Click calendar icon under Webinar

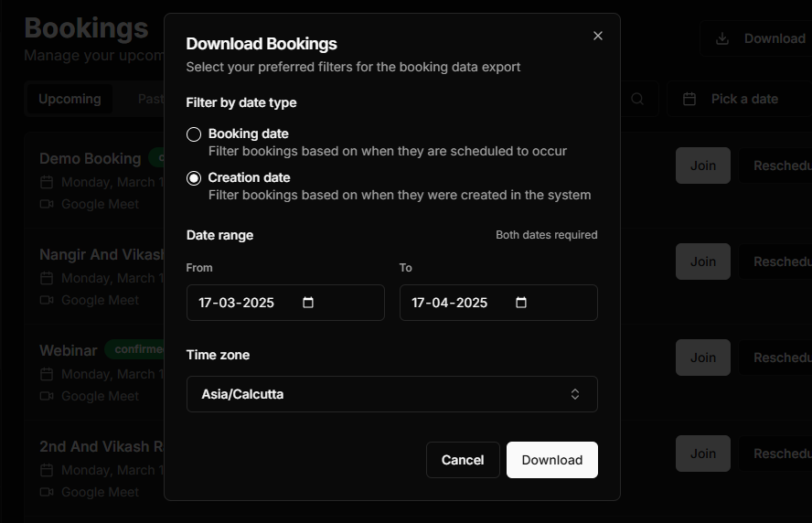click(47, 374)
